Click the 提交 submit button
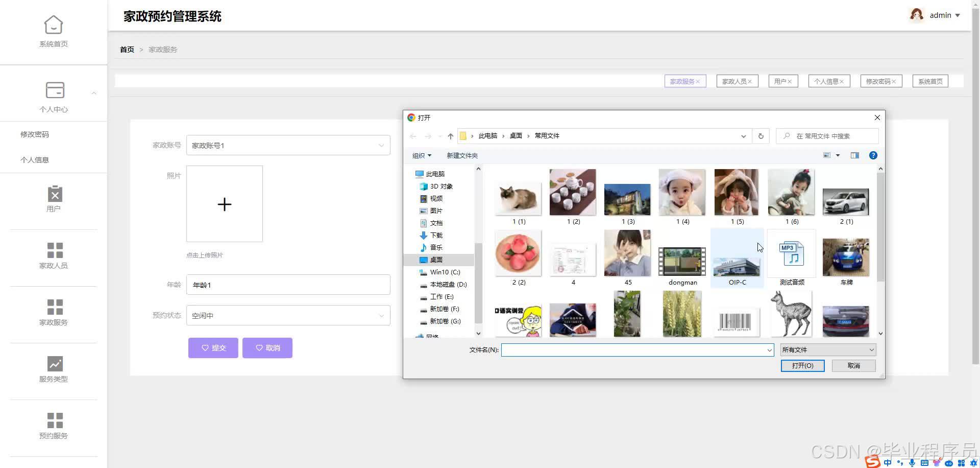Image resolution: width=980 pixels, height=468 pixels. pos(213,348)
